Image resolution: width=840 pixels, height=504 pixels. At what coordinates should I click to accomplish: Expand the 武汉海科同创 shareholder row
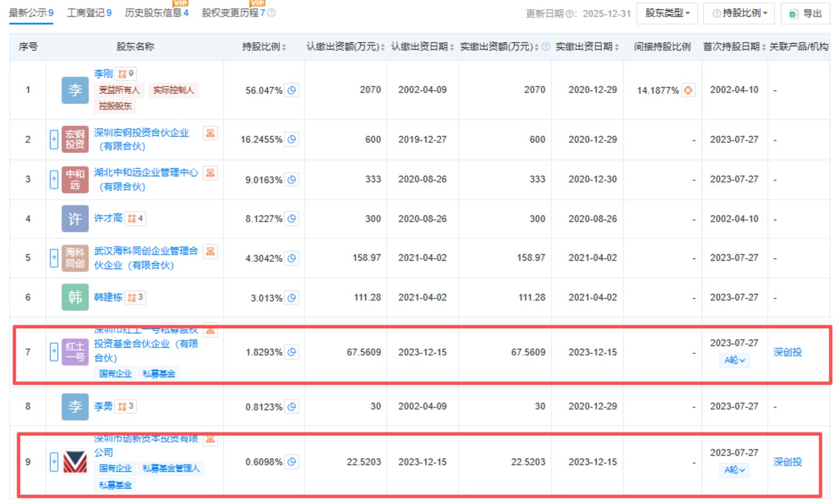point(54,258)
